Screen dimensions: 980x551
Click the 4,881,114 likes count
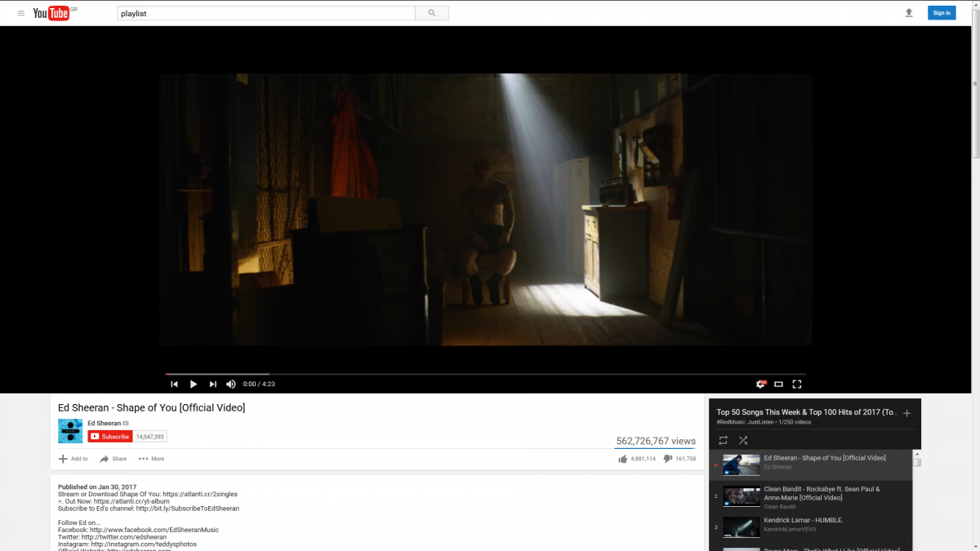(x=644, y=459)
